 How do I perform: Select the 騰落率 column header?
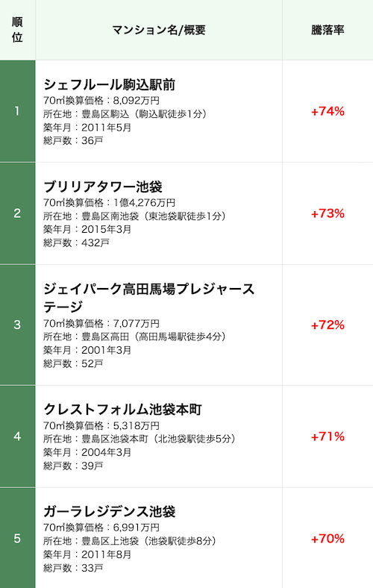327,30
